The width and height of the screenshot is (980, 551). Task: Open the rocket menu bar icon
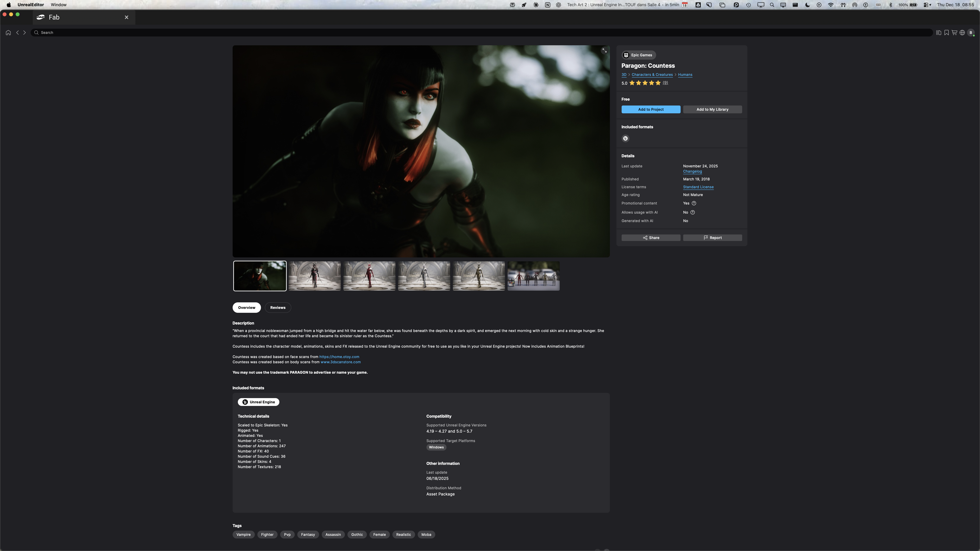[524, 5]
